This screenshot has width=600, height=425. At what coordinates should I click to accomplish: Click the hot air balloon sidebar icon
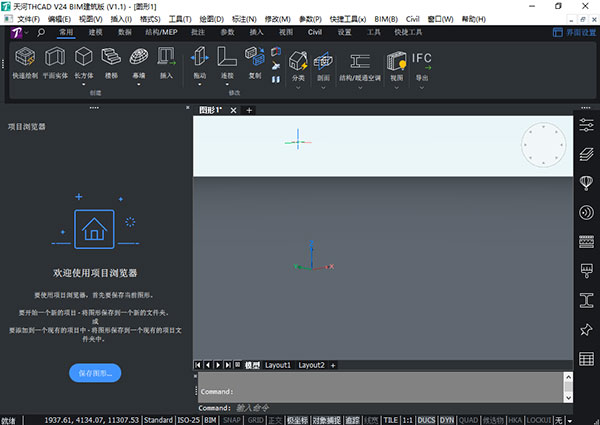[587, 182]
